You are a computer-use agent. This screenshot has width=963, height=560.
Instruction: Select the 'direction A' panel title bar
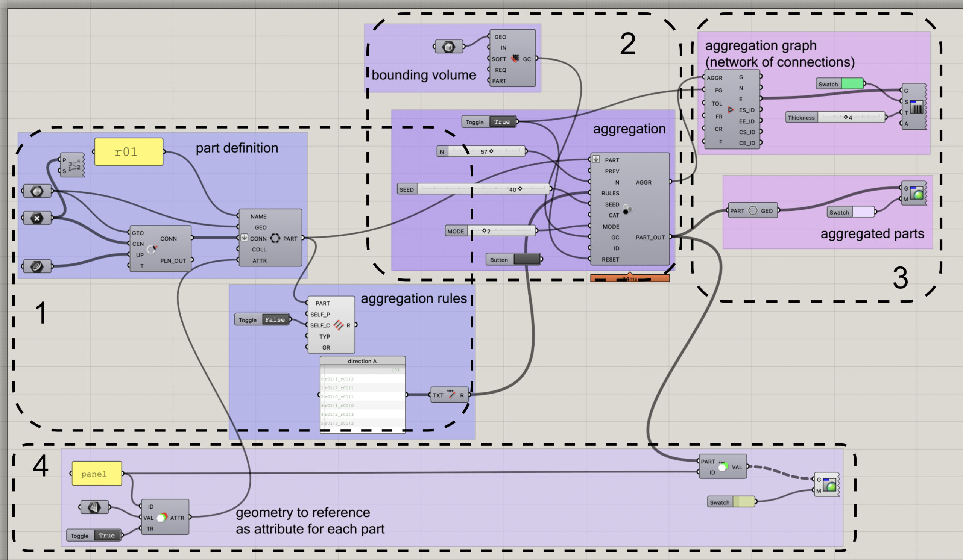click(363, 361)
